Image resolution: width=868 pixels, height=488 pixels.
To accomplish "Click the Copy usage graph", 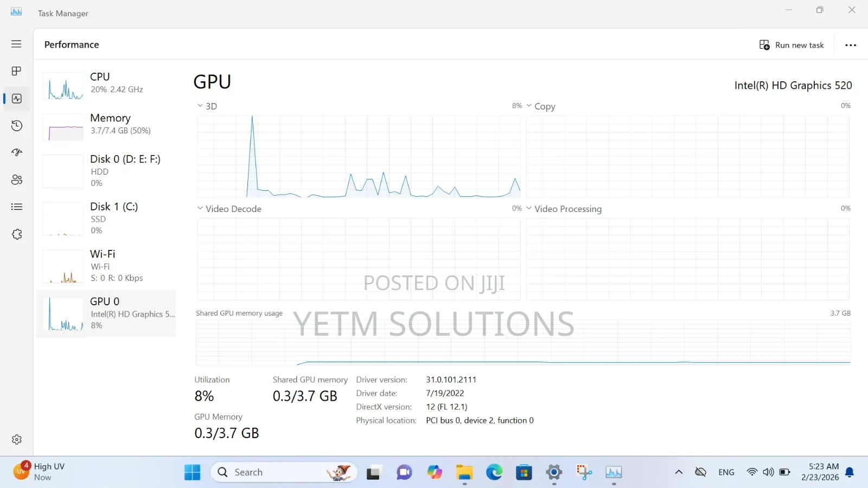I will coord(688,156).
